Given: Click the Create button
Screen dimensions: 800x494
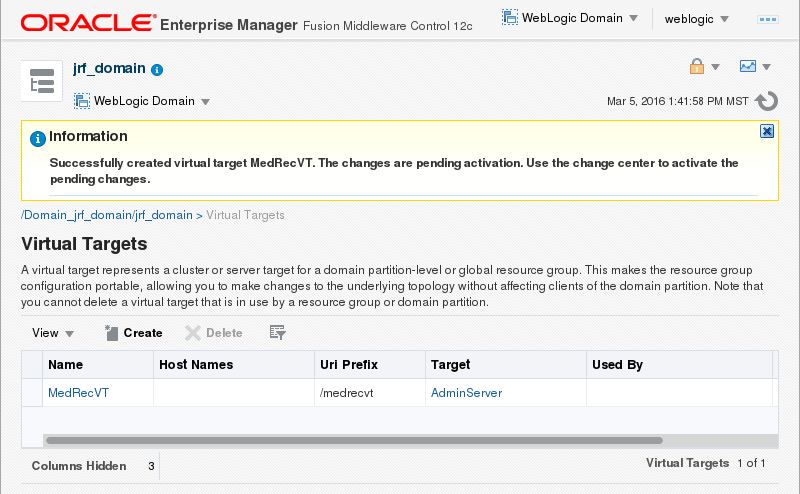Looking at the screenshot, I should click(133, 333).
